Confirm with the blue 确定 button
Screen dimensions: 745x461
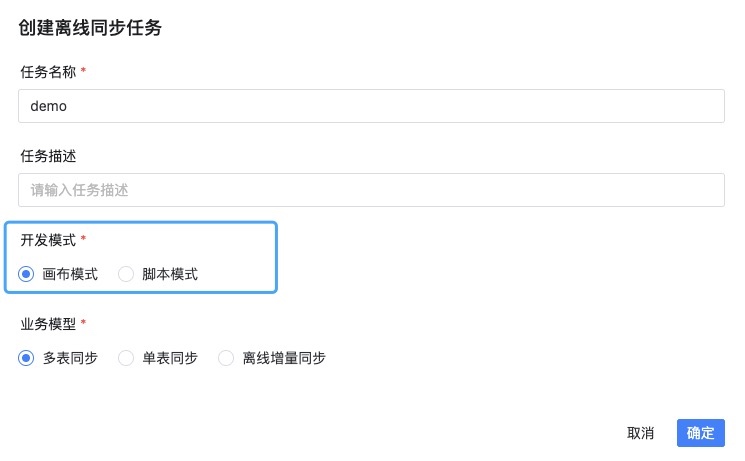[x=700, y=433]
